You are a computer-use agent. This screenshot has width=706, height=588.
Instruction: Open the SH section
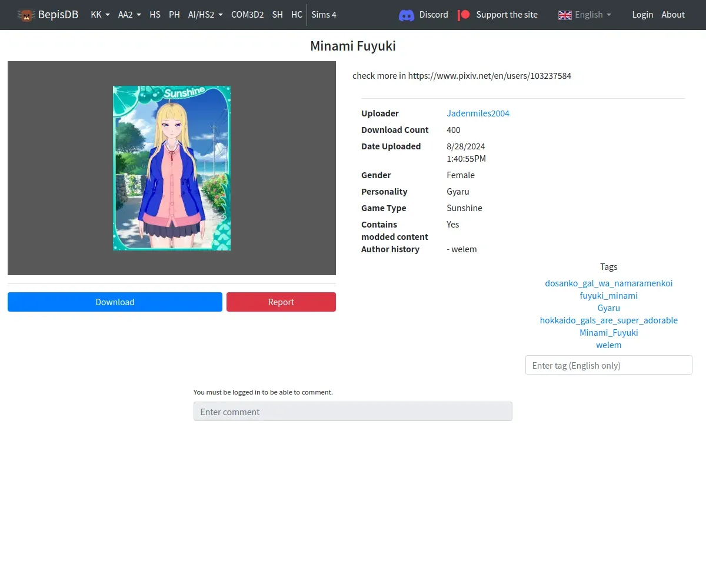coord(278,15)
